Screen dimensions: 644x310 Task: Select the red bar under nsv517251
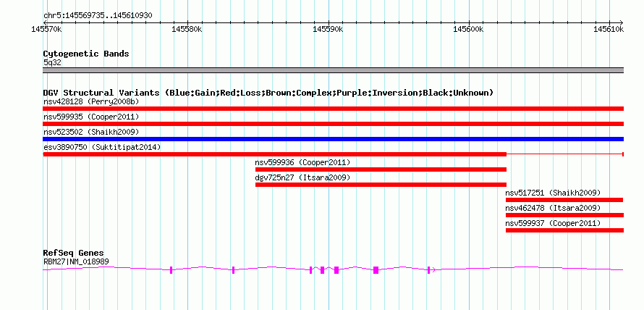point(564,200)
